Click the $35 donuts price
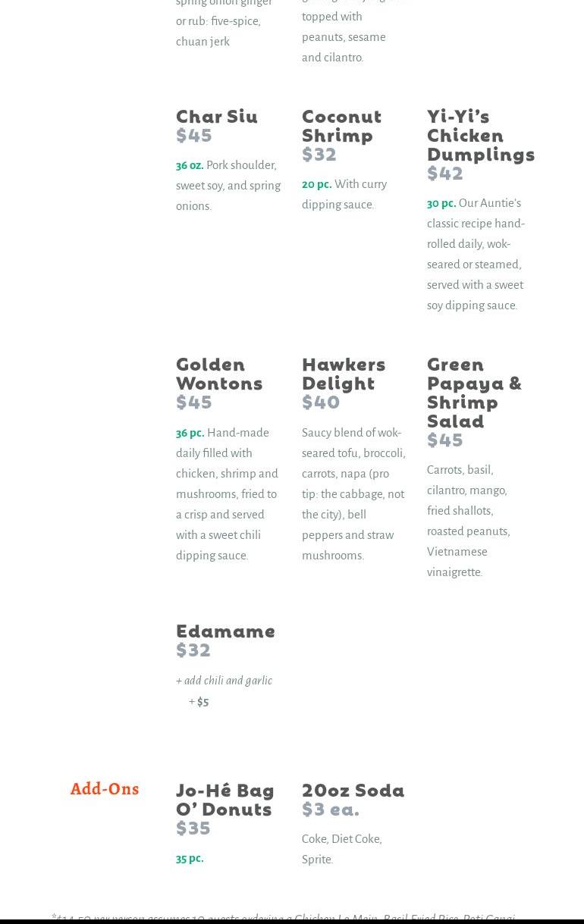 (193, 828)
